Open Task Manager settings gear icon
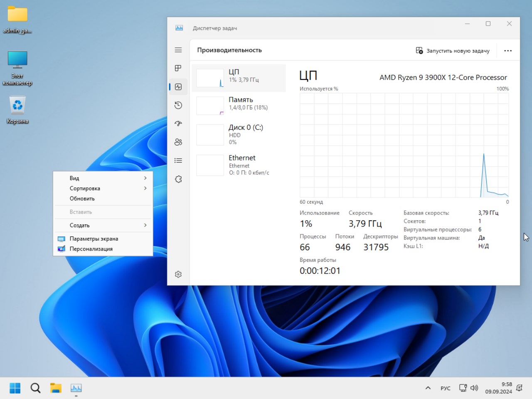532x399 pixels. (x=178, y=274)
